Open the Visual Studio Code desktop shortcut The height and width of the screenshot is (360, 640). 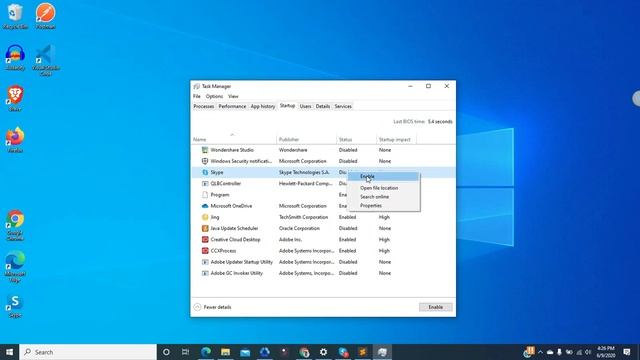point(46,60)
